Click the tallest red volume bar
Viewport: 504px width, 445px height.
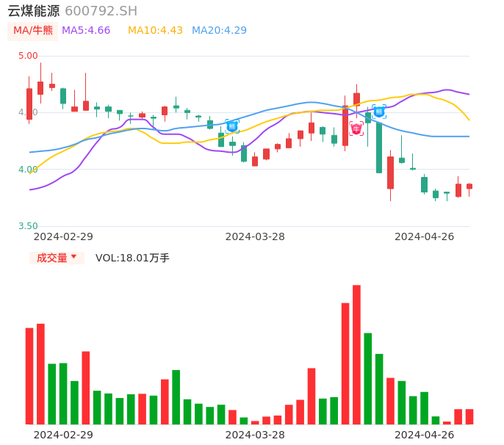pos(356,354)
